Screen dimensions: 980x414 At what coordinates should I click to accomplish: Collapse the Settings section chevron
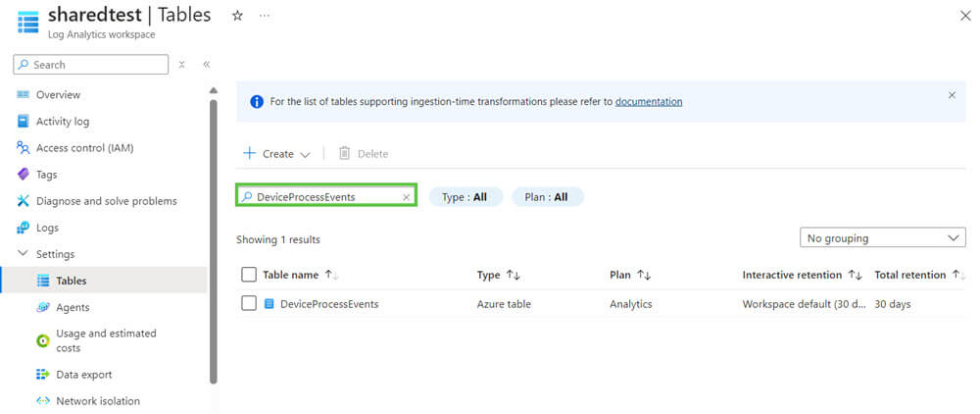tap(24, 254)
